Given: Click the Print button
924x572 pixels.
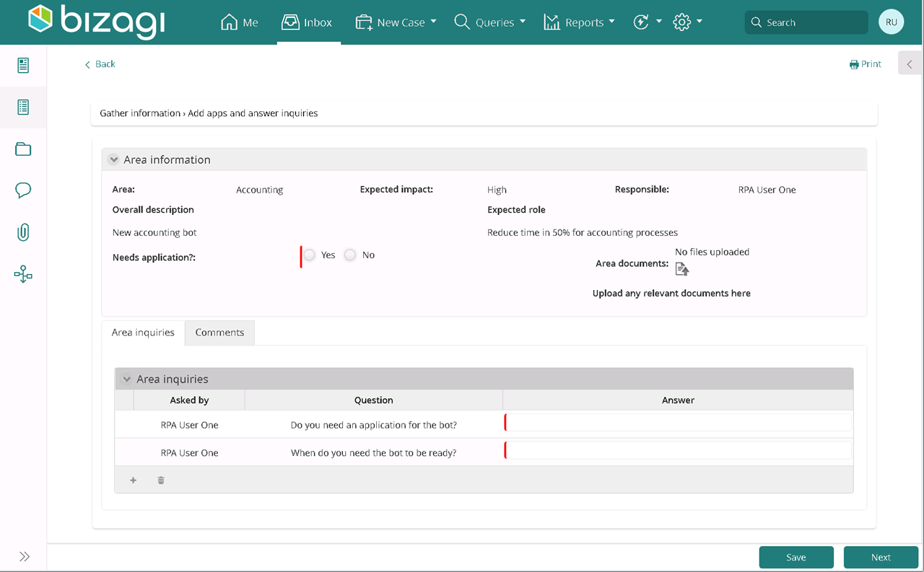Looking at the screenshot, I should click(x=866, y=64).
